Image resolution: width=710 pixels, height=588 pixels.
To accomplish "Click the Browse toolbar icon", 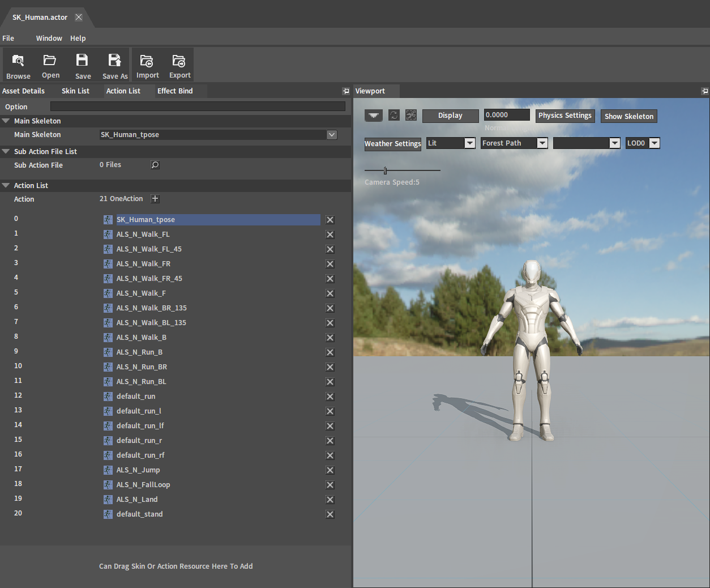I will tap(18, 65).
